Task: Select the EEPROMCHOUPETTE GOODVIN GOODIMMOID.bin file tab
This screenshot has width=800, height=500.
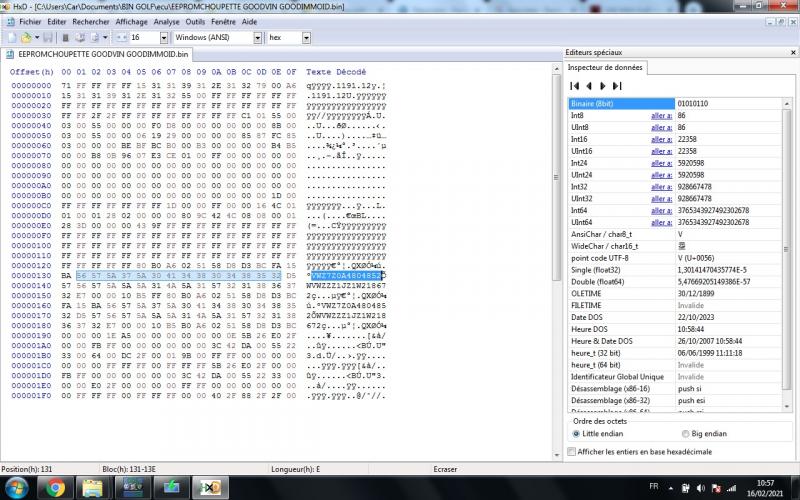Action: point(97,54)
